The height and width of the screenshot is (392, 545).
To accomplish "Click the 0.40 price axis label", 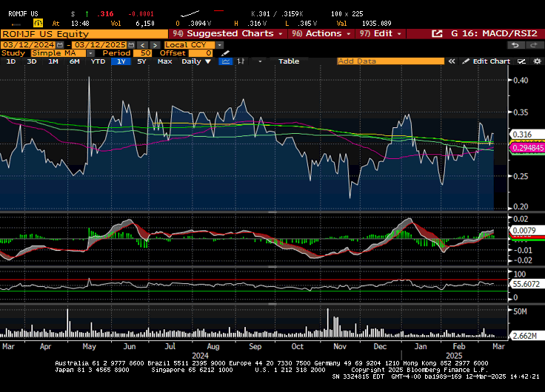I will pos(521,80).
